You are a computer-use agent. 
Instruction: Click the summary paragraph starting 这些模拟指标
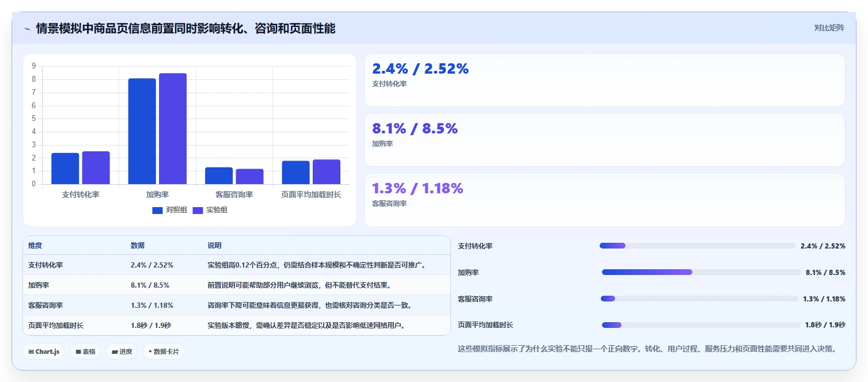click(647, 349)
